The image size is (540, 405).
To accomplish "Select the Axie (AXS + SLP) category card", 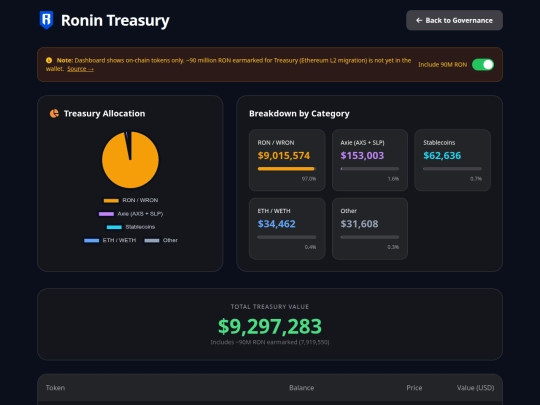I will (x=370, y=160).
